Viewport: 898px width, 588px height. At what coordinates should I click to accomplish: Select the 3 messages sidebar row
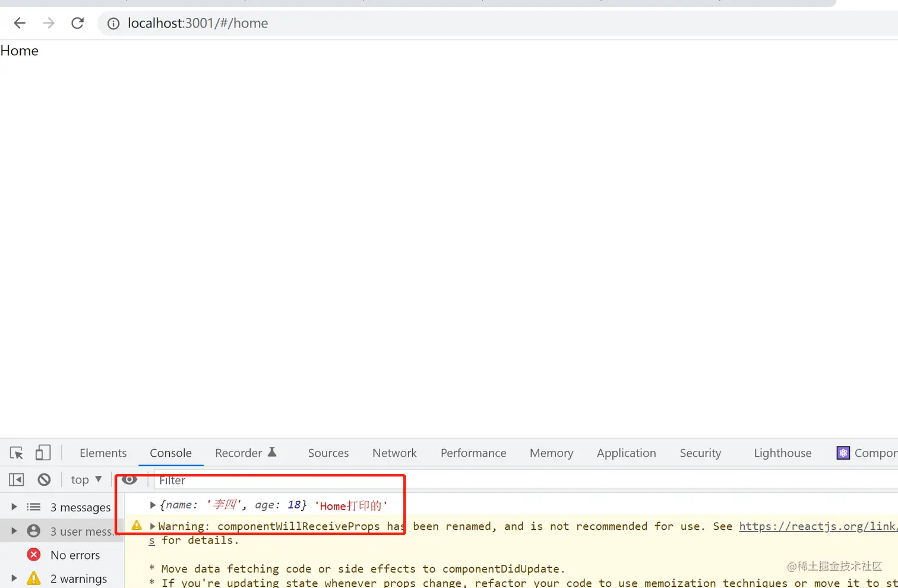[x=62, y=507]
